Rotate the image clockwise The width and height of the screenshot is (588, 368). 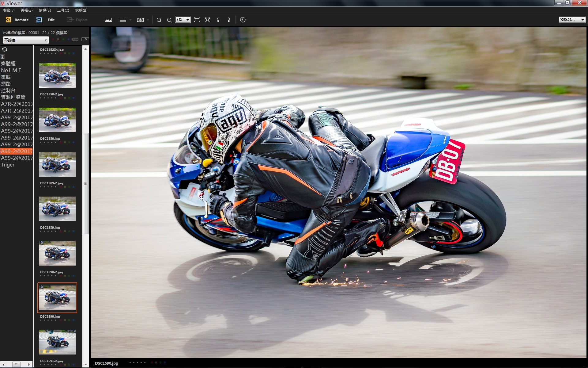tap(228, 20)
